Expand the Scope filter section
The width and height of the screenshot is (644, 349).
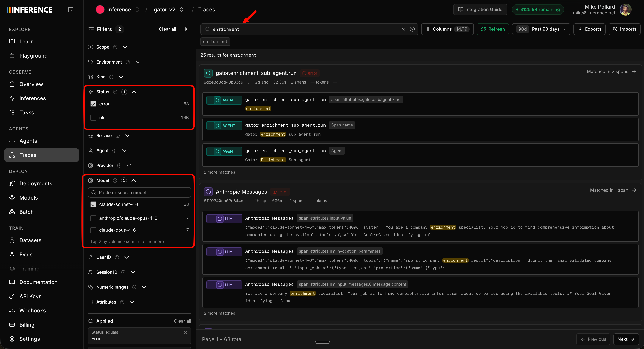[x=125, y=47]
